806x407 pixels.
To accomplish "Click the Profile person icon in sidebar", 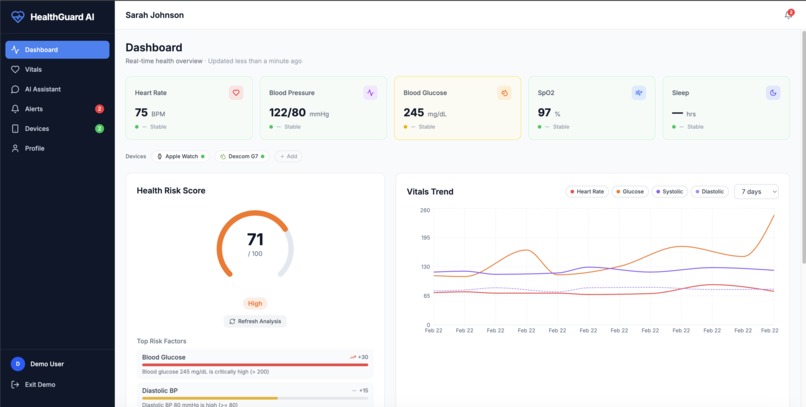I will 15,148.
